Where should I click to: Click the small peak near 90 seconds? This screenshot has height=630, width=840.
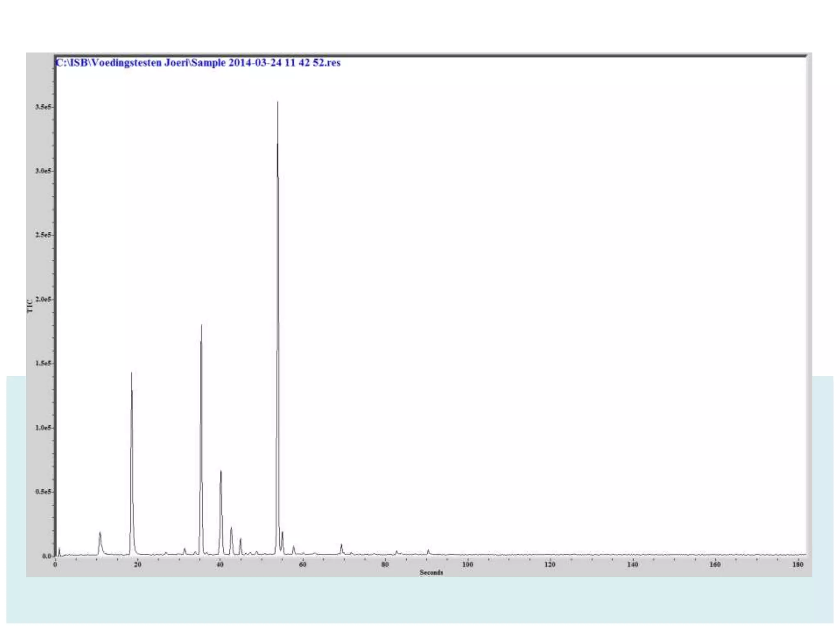click(428, 551)
